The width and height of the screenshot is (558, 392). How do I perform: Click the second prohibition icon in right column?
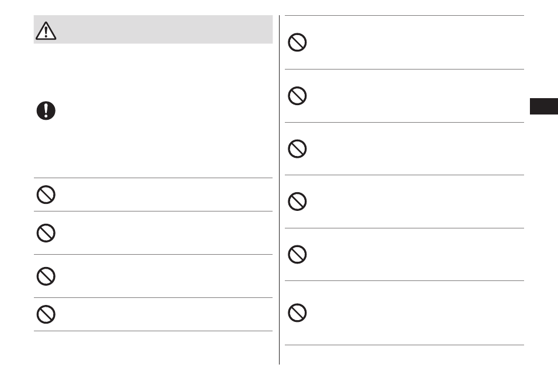pyautogui.click(x=297, y=96)
